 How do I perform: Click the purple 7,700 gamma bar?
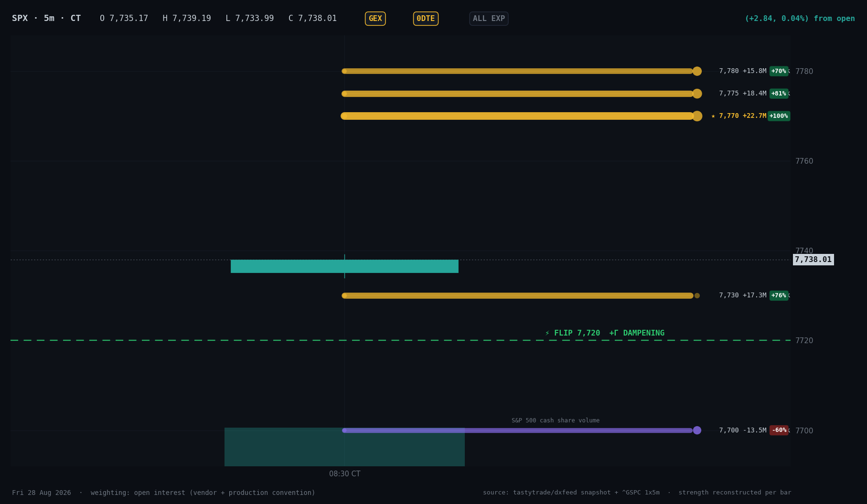pyautogui.click(x=519, y=430)
